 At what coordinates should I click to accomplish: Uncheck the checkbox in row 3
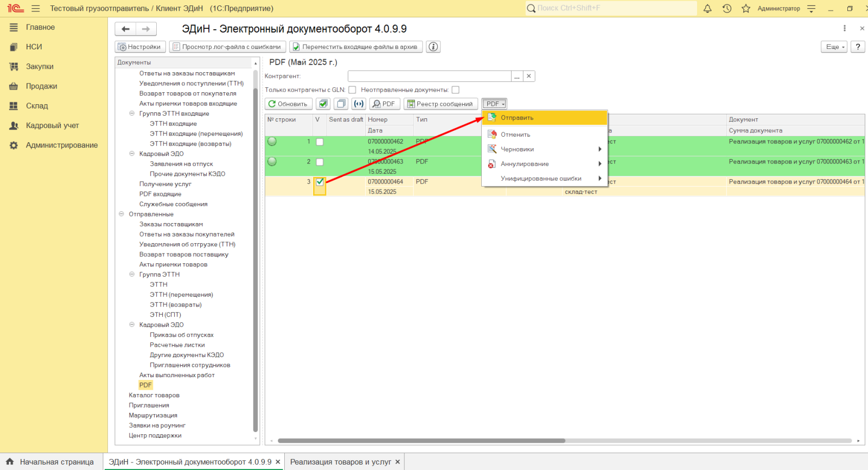point(320,182)
